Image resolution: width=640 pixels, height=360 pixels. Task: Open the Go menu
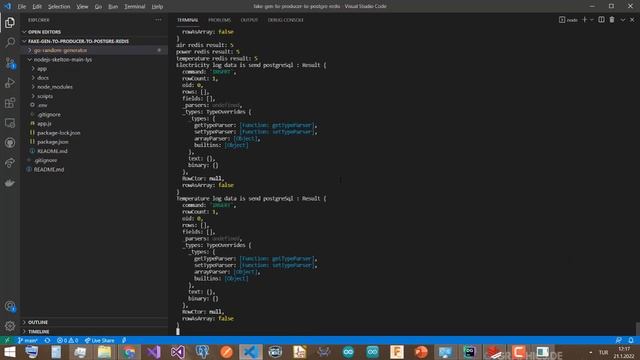click(x=98, y=7)
